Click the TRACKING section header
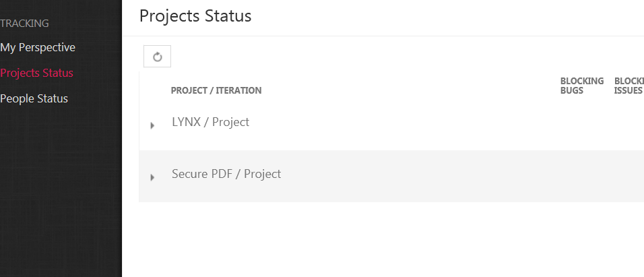Image resolution: width=644 pixels, height=277 pixels. tap(25, 23)
